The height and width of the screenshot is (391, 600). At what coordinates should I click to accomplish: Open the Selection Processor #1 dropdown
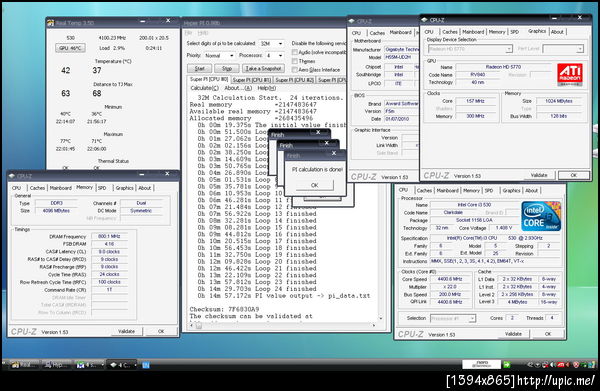click(x=453, y=318)
